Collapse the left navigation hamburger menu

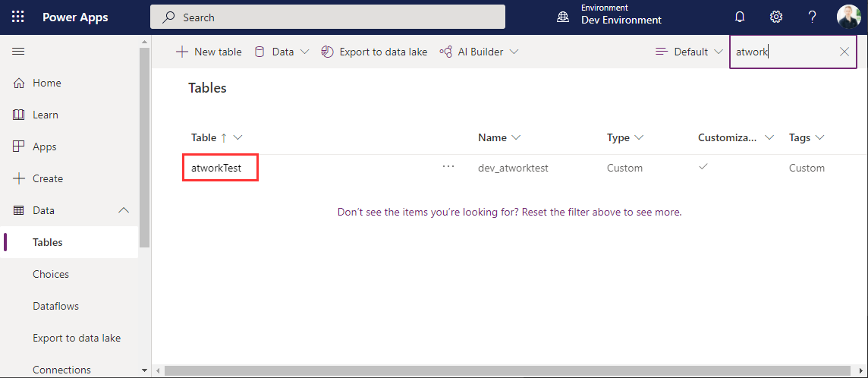[x=18, y=52]
